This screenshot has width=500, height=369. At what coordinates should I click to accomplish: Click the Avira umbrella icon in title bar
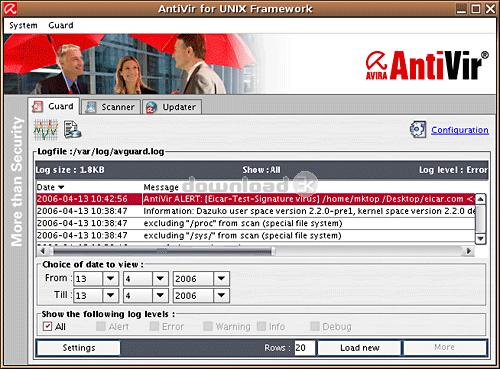10,8
